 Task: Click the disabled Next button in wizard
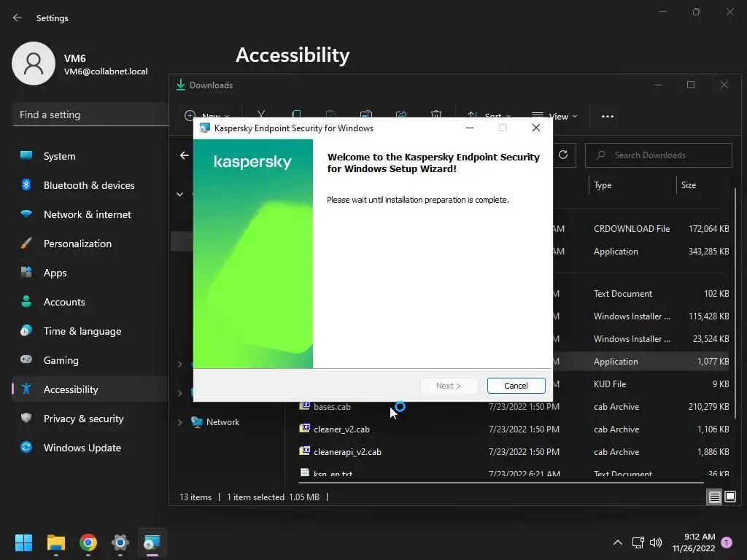[x=449, y=386]
